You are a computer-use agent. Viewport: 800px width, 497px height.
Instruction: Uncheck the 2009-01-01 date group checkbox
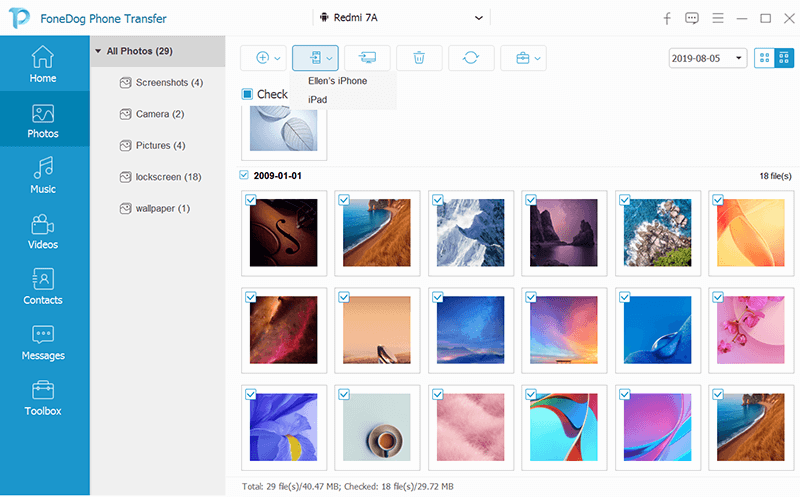244,175
